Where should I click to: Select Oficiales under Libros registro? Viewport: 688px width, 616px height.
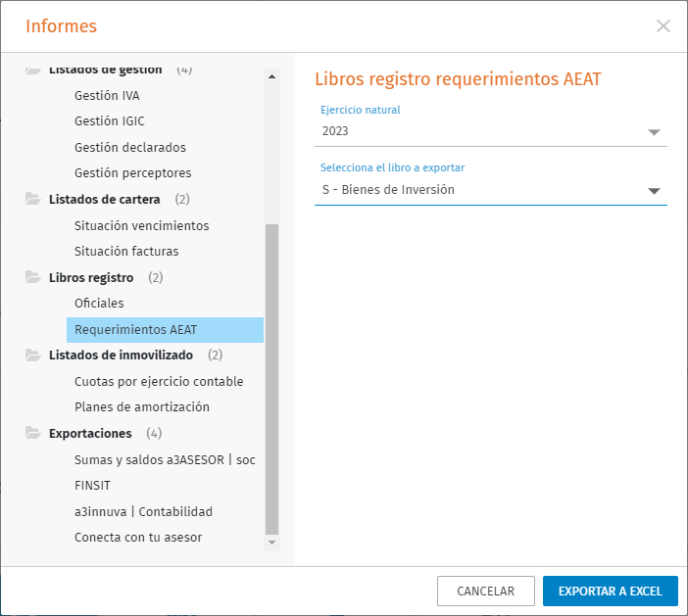[x=99, y=303]
